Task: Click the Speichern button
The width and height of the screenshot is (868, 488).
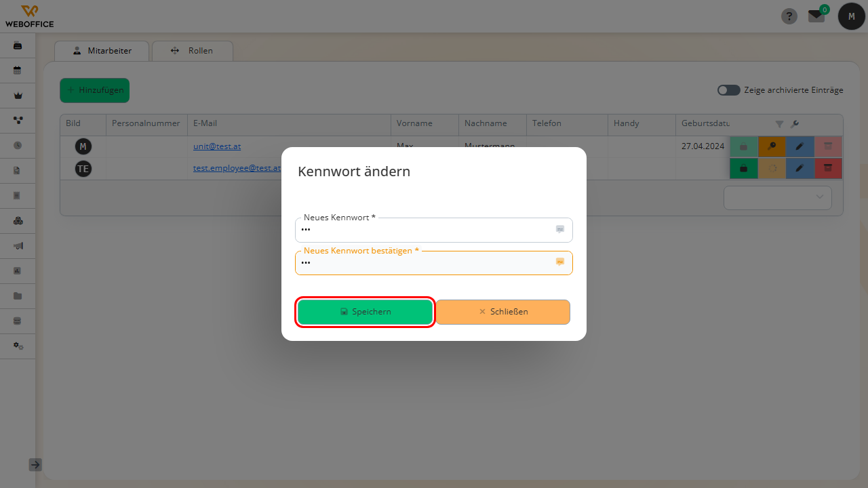Action: click(365, 312)
